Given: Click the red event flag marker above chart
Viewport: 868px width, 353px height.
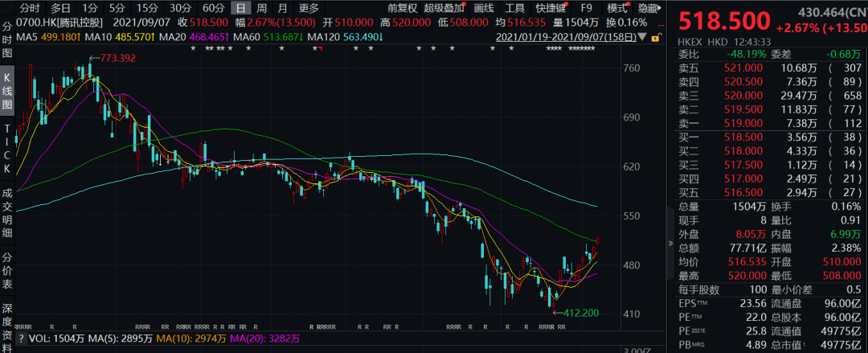Looking at the screenshot, I should point(320,49).
